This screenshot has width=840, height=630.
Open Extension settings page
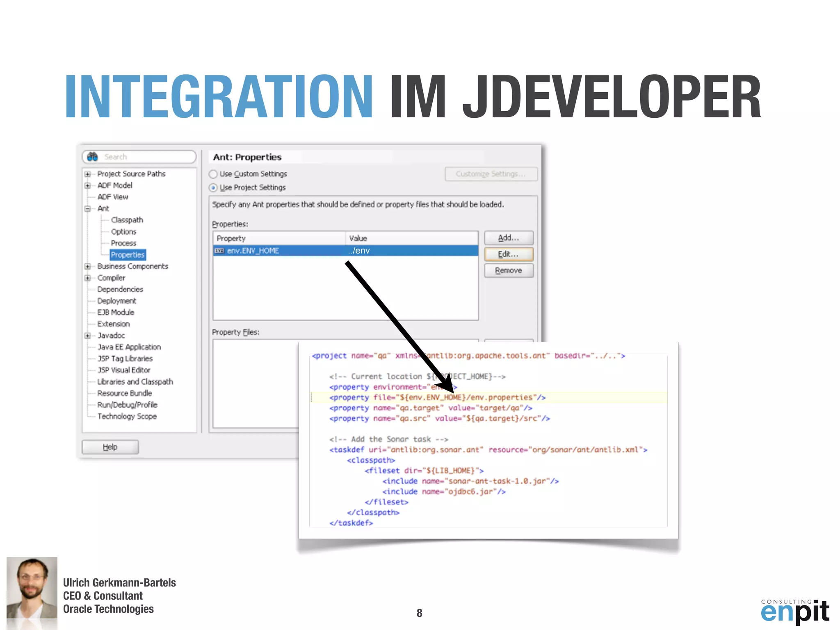[114, 324]
